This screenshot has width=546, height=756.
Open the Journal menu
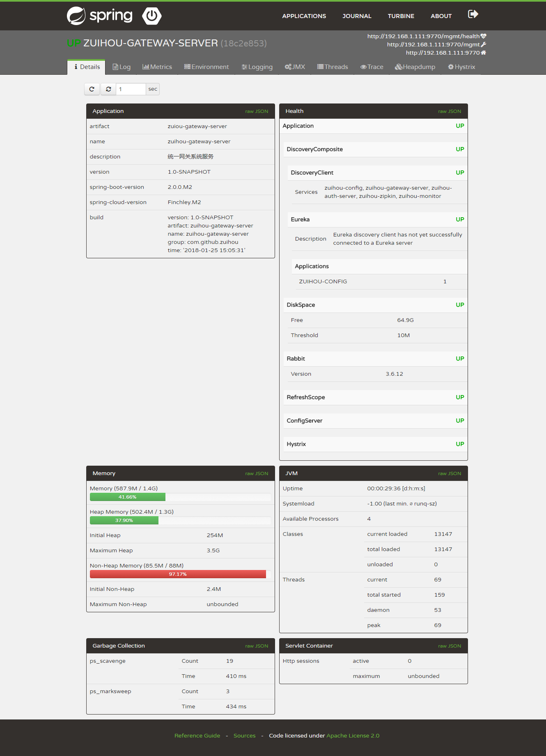click(357, 16)
